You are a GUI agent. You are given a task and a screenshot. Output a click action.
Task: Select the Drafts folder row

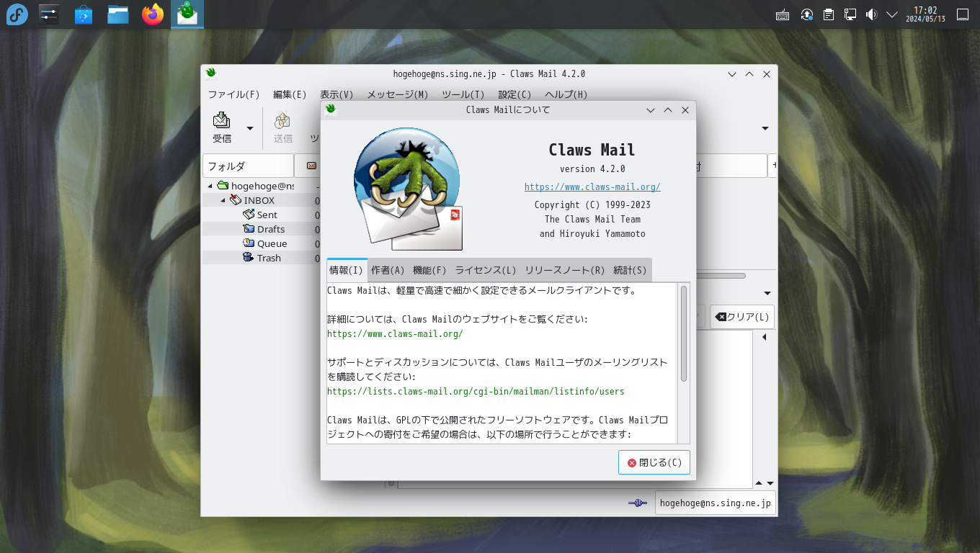(261, 229)
